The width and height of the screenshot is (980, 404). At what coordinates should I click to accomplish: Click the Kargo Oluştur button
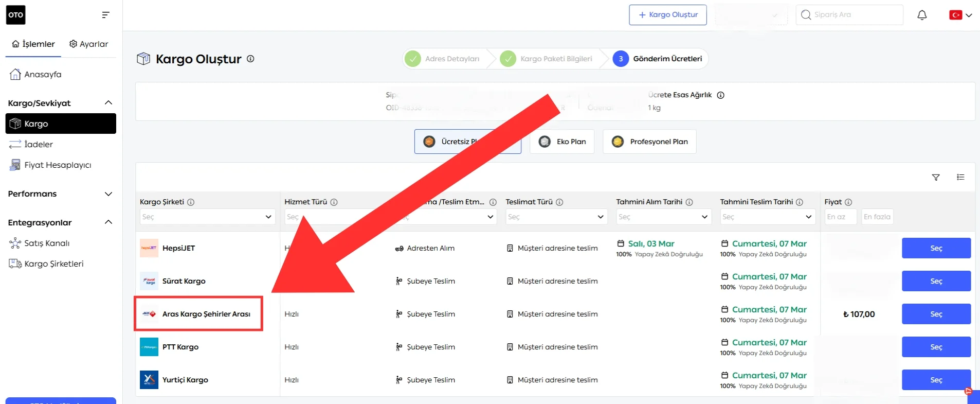667,15
